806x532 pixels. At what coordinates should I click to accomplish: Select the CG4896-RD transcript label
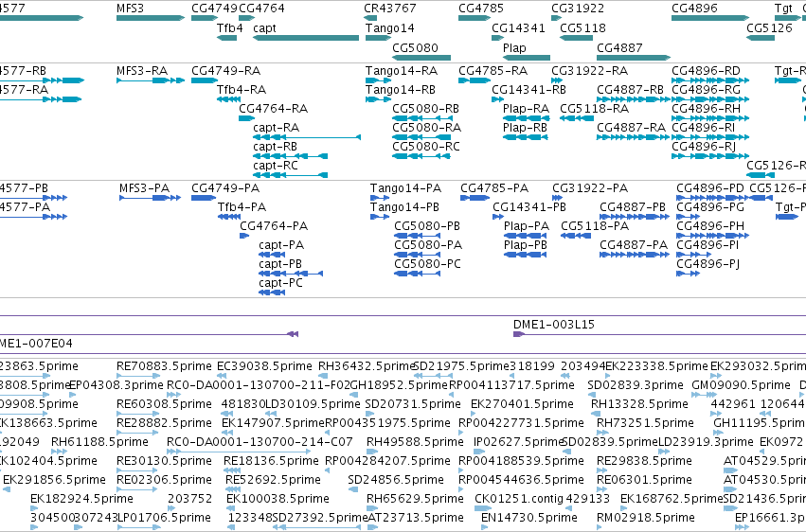(706, 70)
